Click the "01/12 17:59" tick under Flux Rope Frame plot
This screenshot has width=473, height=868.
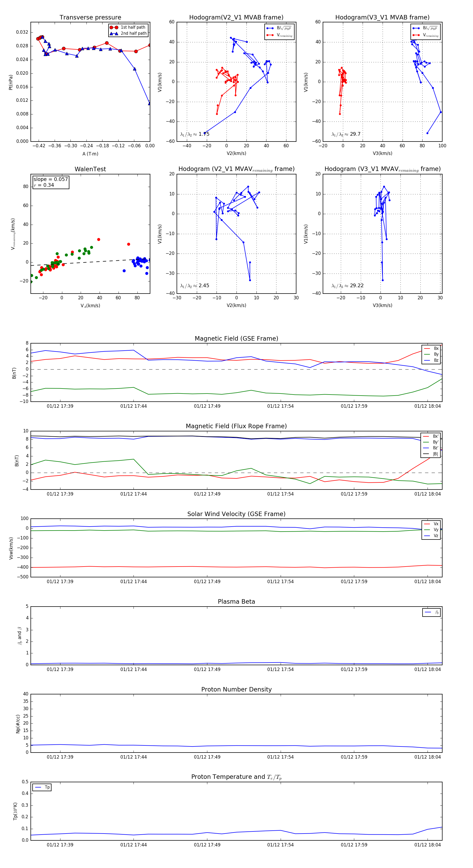coord(354,494)
